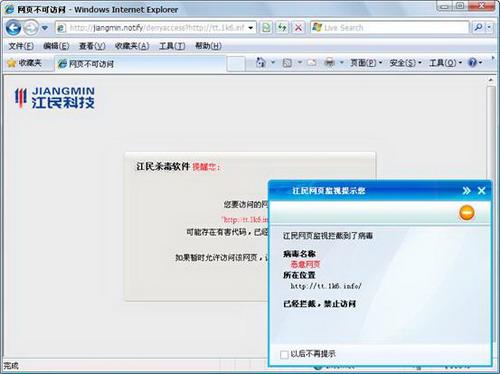Click the IE Forward navigation button
The image size is (500, 374).
tap(31, 28)
